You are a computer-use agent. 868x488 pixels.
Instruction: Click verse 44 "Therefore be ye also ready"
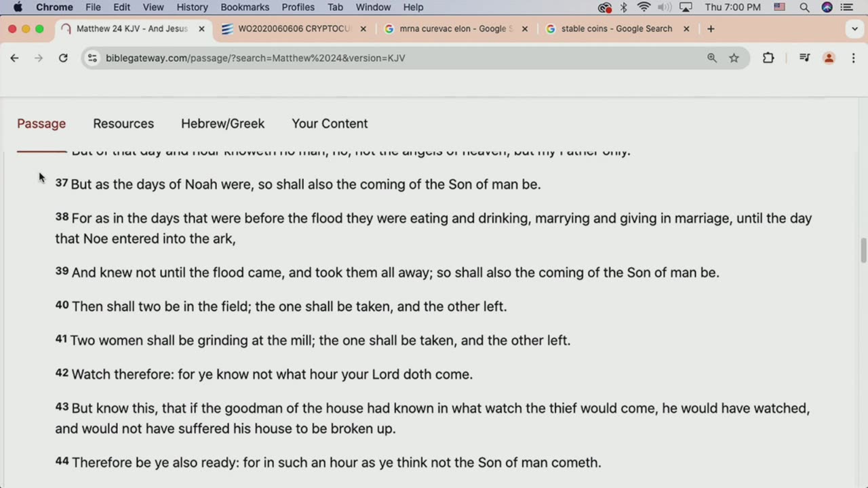(x=328, y=462)
